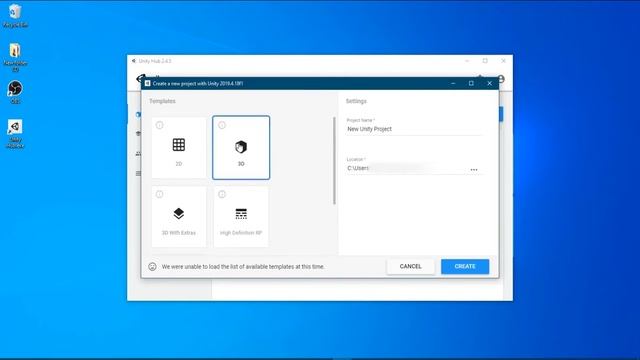Minimize the create project dialog

tap(453, 83)
